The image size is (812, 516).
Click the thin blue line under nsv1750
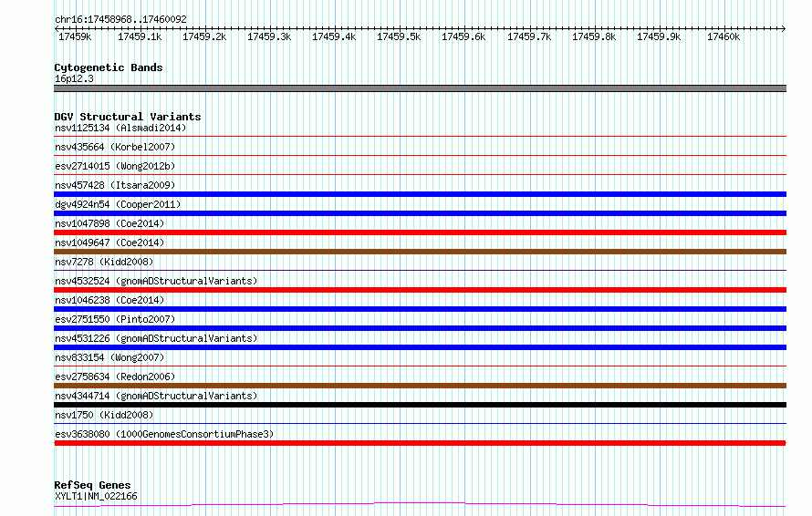coord(420,423)
